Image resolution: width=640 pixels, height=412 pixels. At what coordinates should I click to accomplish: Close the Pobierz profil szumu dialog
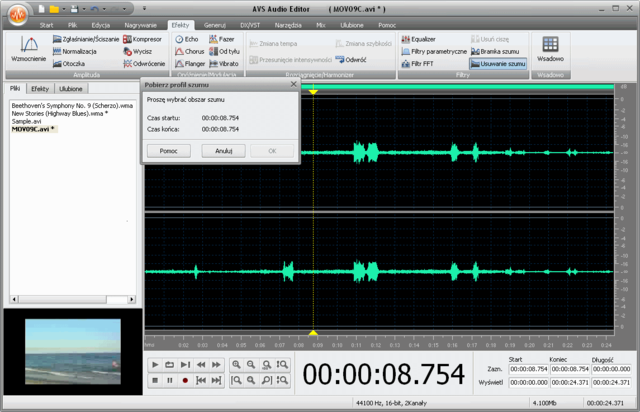pos(293,84)
